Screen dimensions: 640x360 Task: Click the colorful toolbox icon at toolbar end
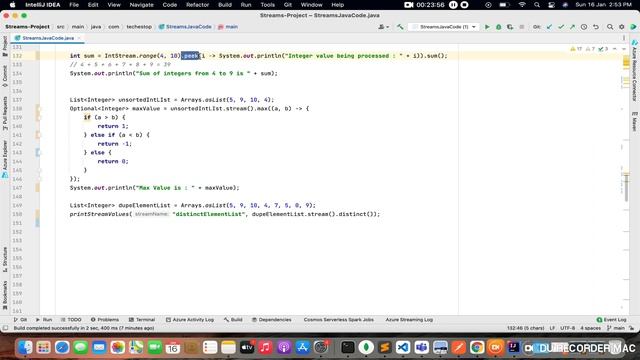click(633, 27)
